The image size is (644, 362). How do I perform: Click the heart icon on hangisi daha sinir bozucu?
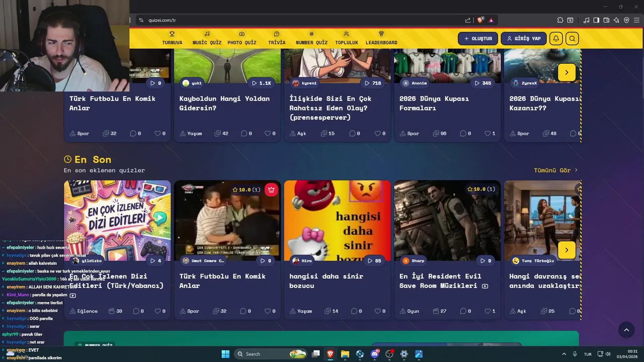tap(377, 311)
